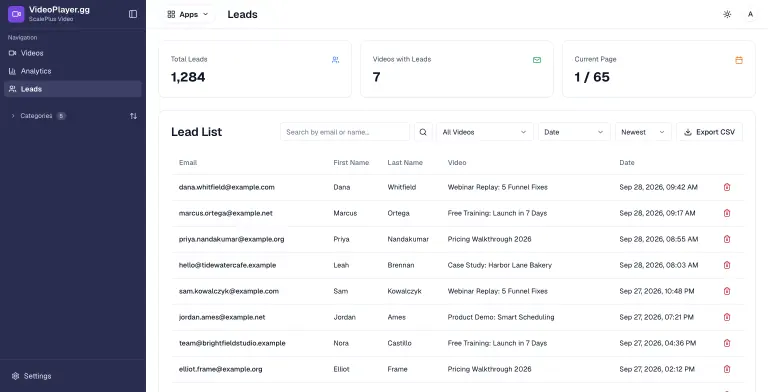Delete the dana.whitfield@example.com lead
This screenshot has width=768, height=392.
(727, 187)
